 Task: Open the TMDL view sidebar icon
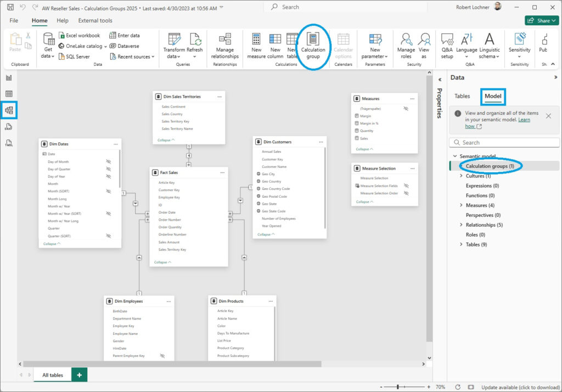9,143
